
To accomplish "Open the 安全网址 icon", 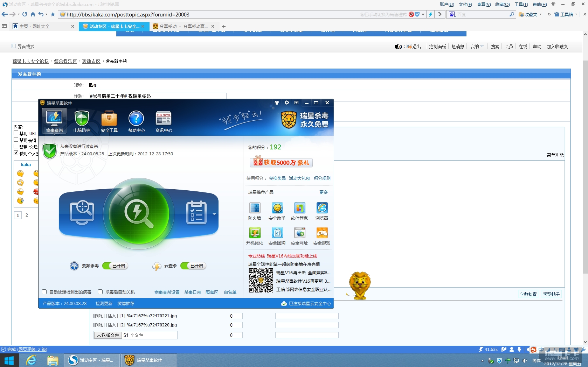I will pyautogui.click(x=299, y=236).
